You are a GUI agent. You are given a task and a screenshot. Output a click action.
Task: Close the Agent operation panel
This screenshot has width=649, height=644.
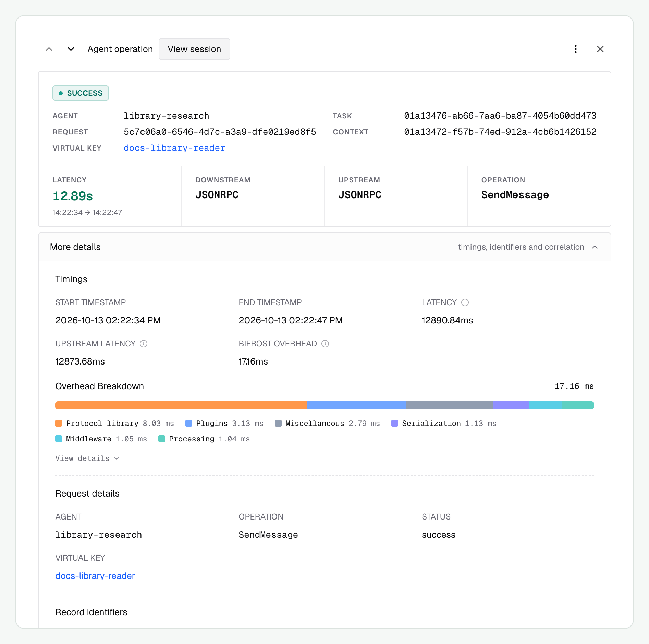[600, 49]
